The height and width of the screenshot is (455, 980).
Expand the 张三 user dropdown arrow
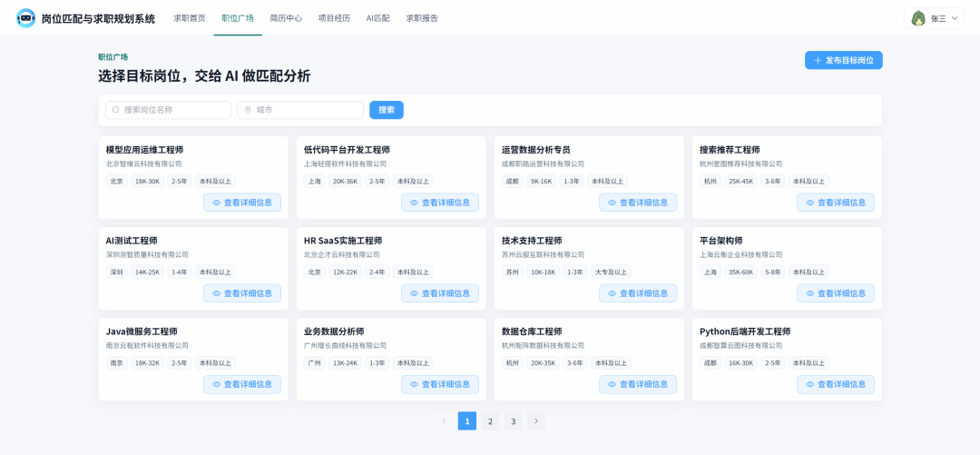tap(955, 19)
